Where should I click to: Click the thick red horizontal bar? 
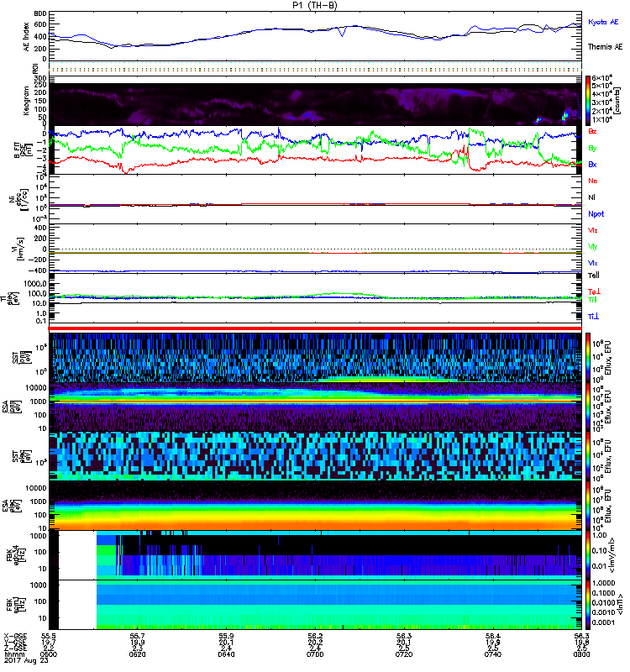click(315, 328)
